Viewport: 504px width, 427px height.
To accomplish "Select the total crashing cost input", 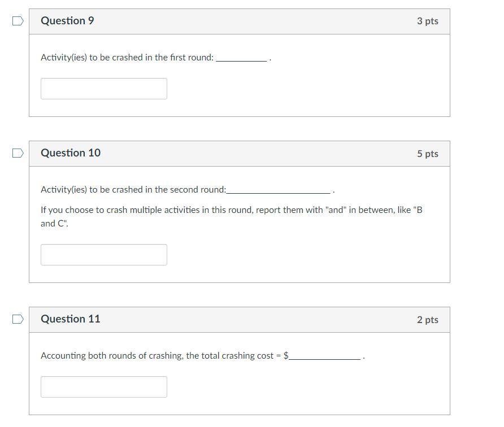I will pos(104,387).
